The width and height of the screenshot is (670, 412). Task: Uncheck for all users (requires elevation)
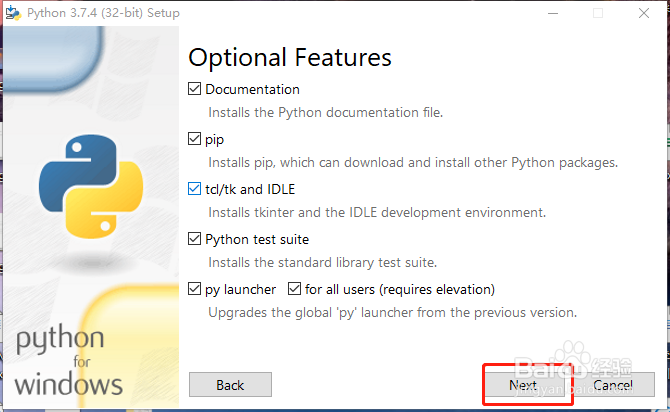[295, 289]
